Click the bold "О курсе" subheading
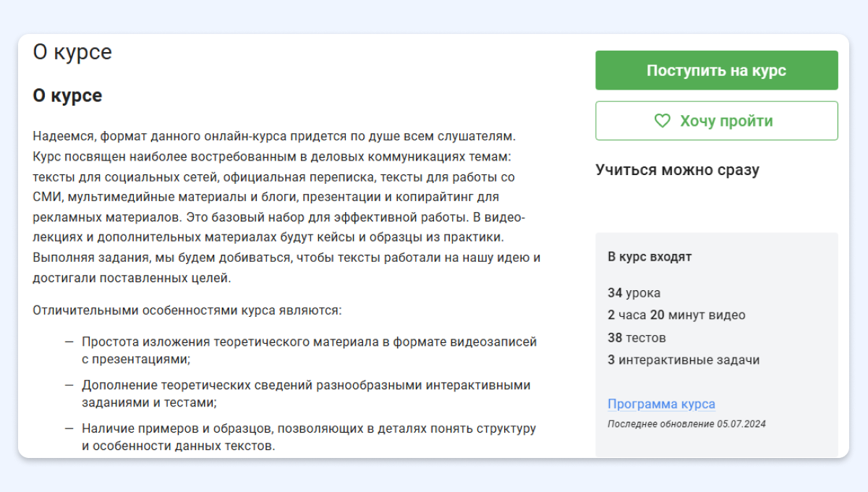The height and width of the screenshot is (492, 868). (67, 96)
